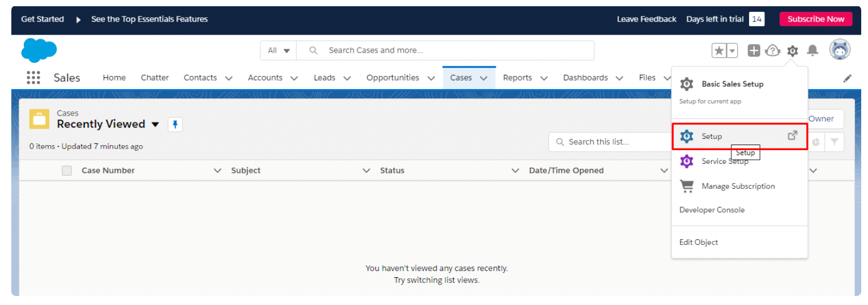Open the Status column menu chevron
Screen dimensions: 868x305
[515, 171]
